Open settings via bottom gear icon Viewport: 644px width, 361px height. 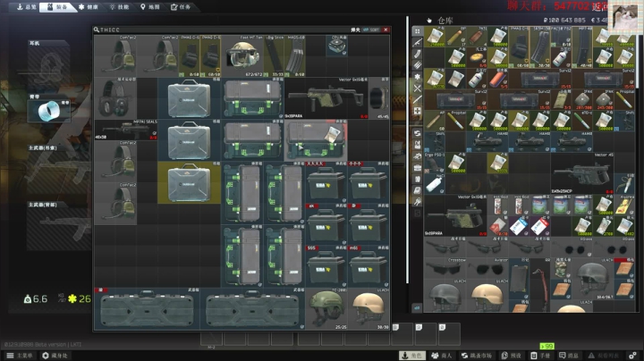pyautogui.click(x=632, y=356)
